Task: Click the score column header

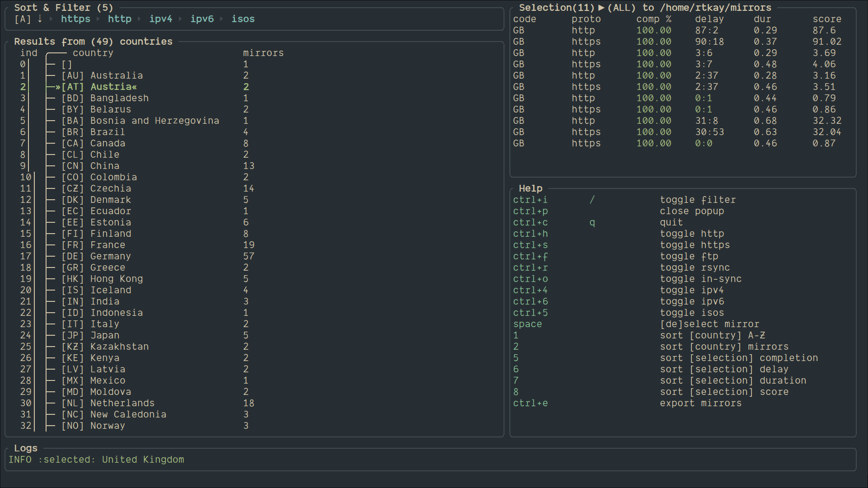Action: [827, 19]
